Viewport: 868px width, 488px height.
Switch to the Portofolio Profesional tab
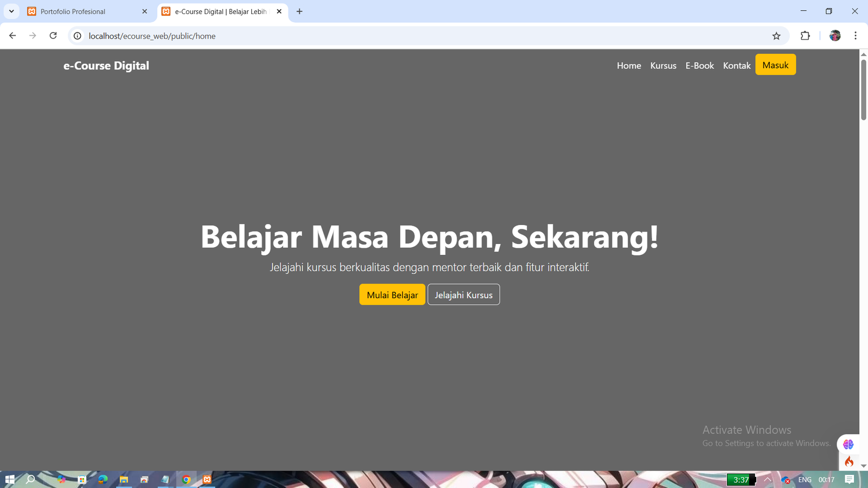[x=81, y=11]
